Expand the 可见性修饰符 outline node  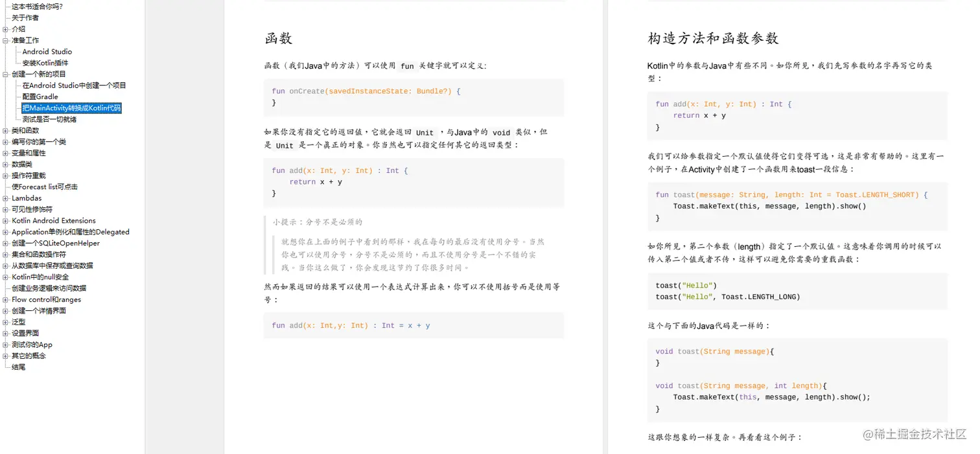pos(6,209)
